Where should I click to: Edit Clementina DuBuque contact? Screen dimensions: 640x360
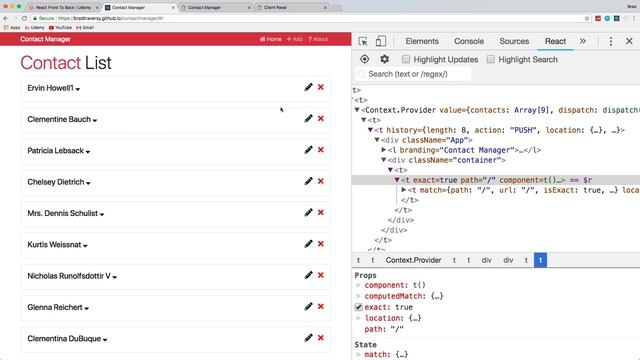pyautogui.click(x=308, y=338)
